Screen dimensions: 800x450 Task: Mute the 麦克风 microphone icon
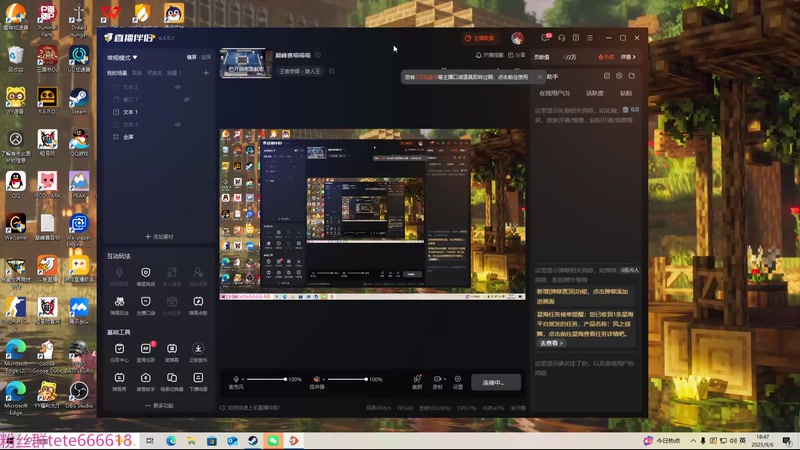pyautogui.click(x=236, y=379)
